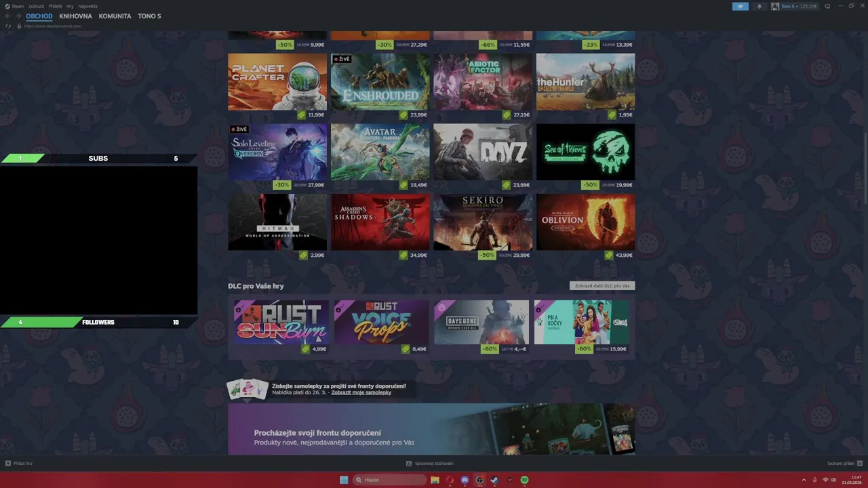Click the blue announcements megaphone button

[x=740, y=6]
